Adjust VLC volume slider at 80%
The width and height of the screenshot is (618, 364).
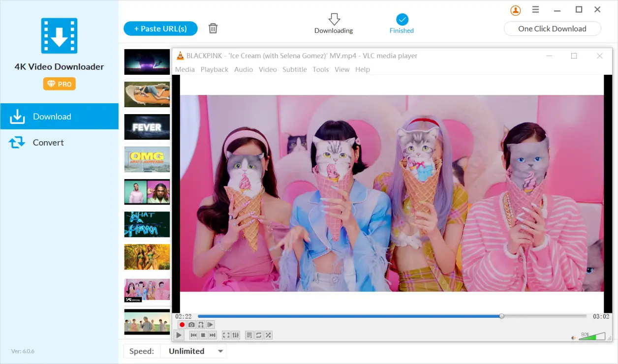coord(592,337)
